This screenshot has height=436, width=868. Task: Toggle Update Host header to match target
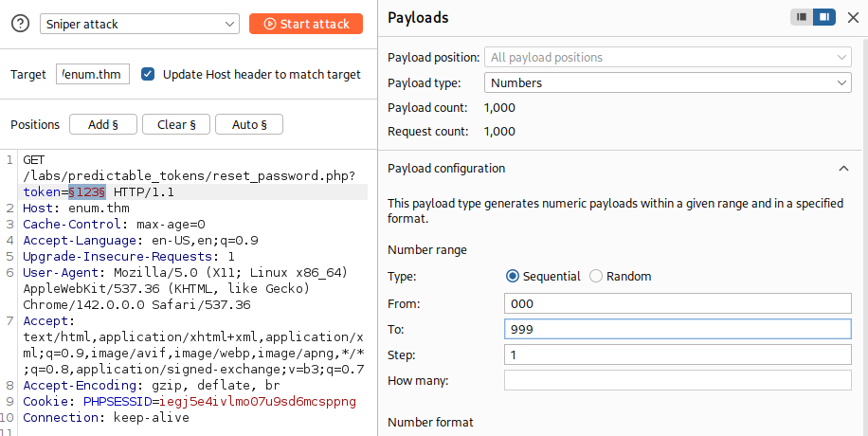pos(148,74)
